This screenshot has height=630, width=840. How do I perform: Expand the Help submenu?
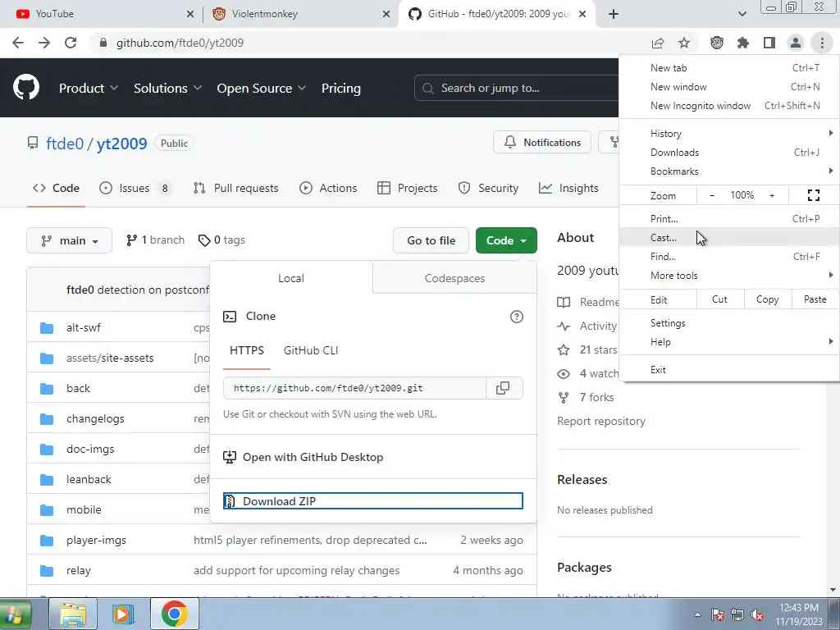729,342
